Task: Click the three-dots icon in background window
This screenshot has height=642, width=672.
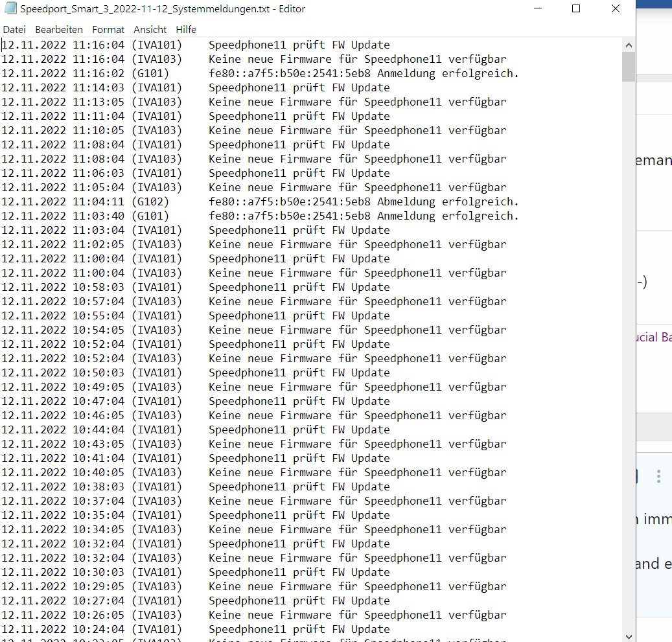Action: (658, 476)
